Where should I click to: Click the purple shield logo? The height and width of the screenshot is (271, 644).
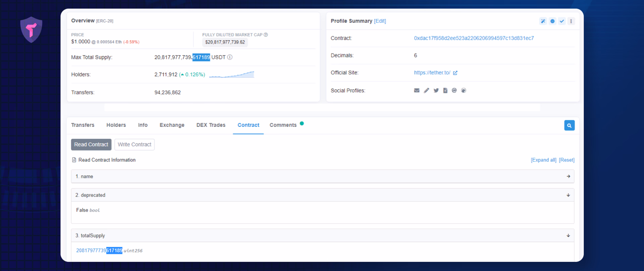[31, 30]
